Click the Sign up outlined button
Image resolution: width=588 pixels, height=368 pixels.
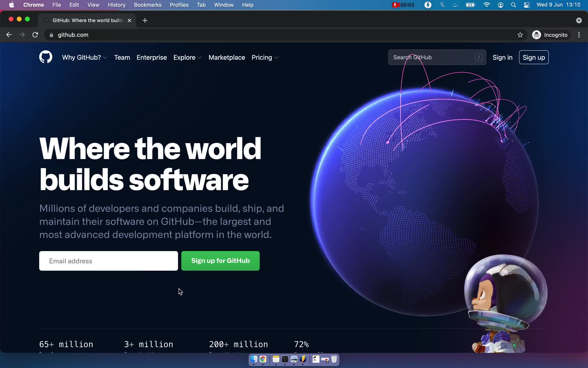pos(533,57)
